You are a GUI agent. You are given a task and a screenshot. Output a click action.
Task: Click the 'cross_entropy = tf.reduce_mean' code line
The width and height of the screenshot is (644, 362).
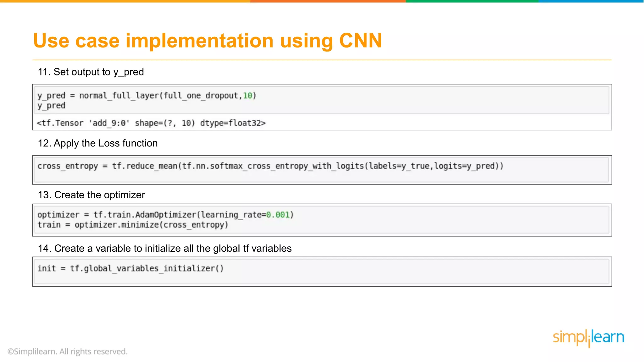(270, 166)
